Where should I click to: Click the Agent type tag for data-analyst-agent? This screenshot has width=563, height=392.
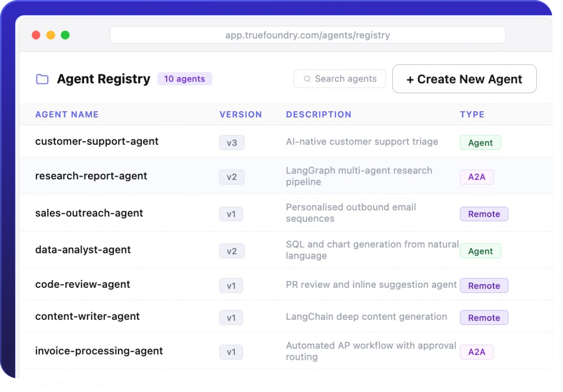[481, 251]
